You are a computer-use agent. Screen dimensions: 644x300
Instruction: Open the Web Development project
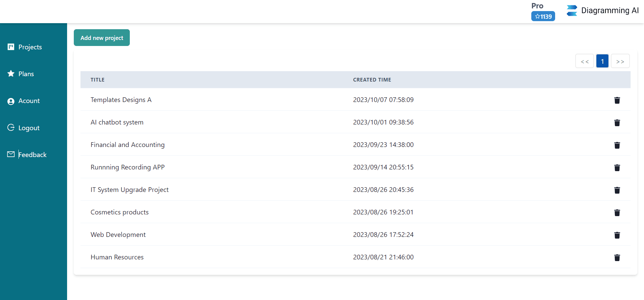[x=118, y=235]
